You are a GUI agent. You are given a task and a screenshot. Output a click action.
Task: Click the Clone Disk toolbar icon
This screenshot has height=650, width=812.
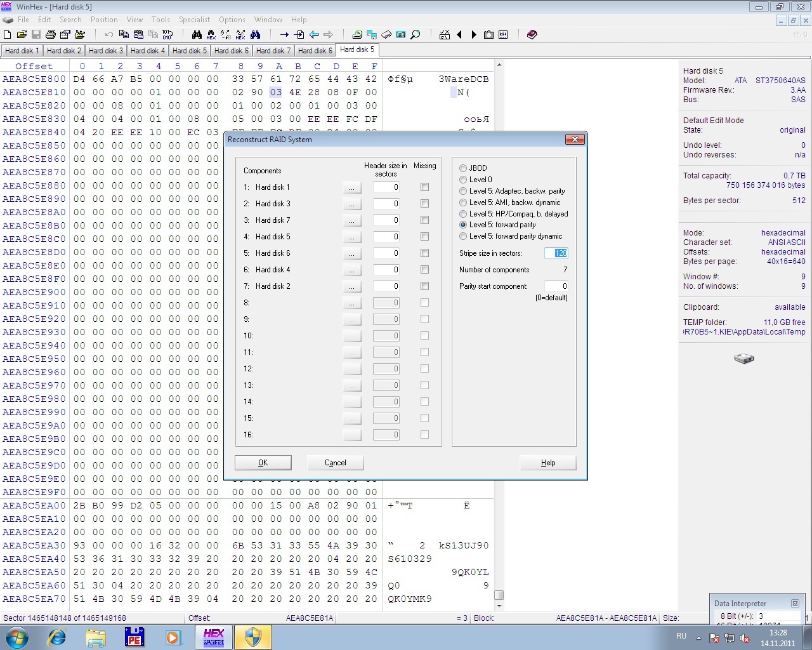[x=372, y=34]
